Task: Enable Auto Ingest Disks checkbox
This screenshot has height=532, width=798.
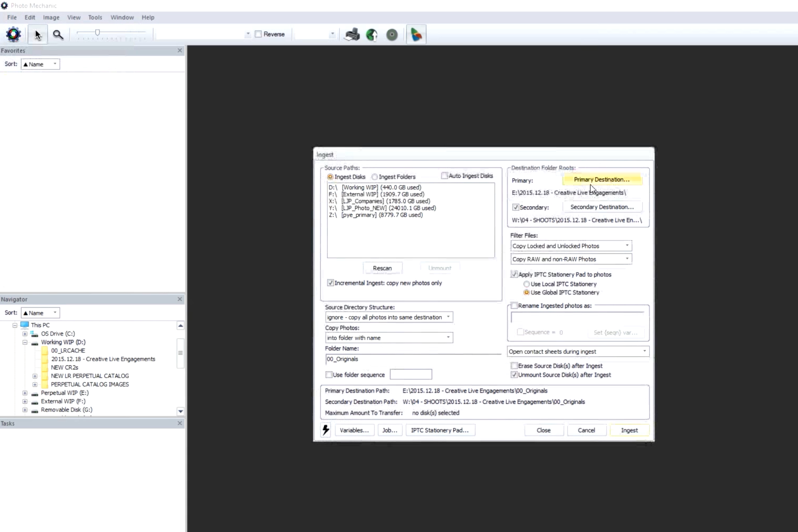Action: 444,176
